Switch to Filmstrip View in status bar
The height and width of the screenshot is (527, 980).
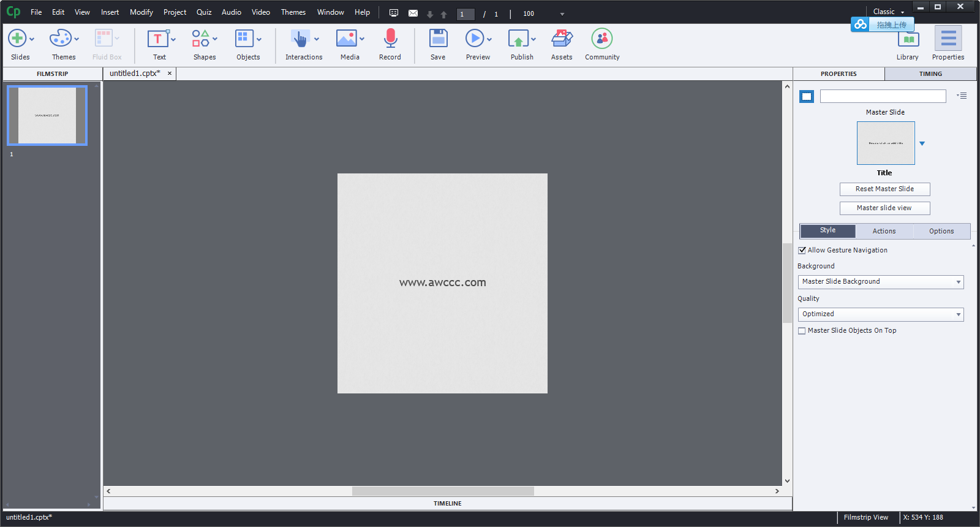click(866, 518)
